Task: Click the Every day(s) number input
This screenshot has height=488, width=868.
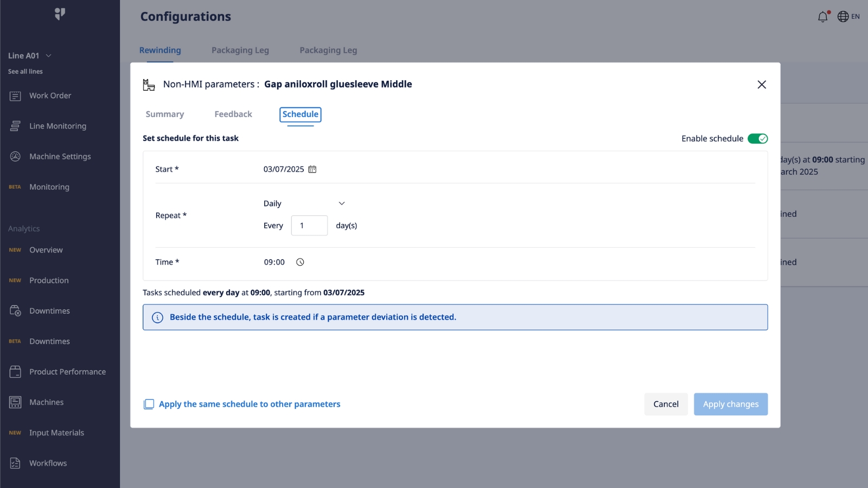Action: 309,226
